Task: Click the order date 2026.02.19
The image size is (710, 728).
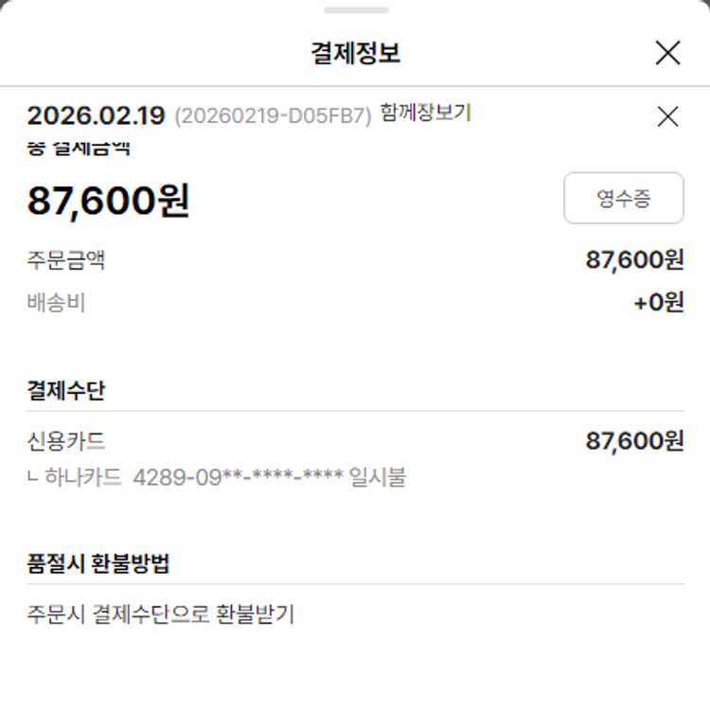Action: tap(96, 115)
